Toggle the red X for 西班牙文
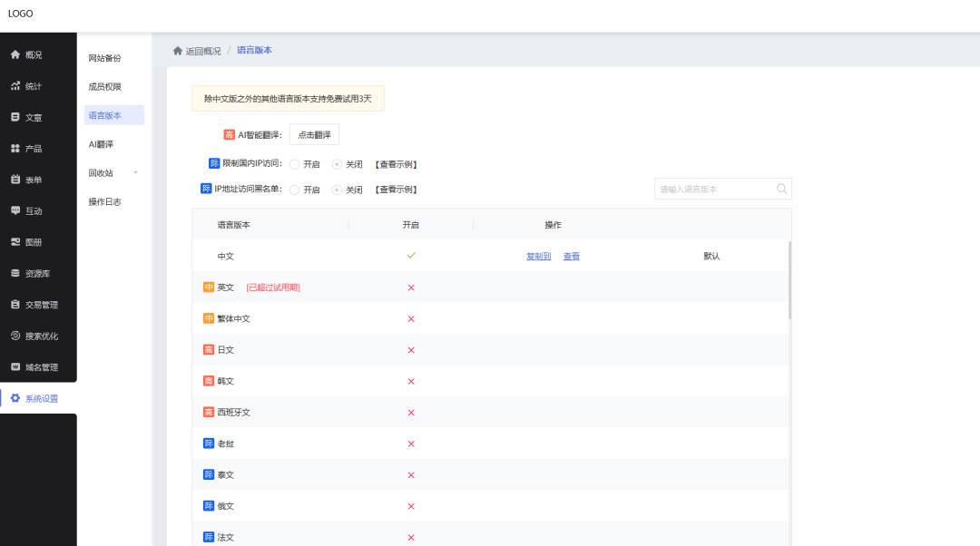 [411, 413]
